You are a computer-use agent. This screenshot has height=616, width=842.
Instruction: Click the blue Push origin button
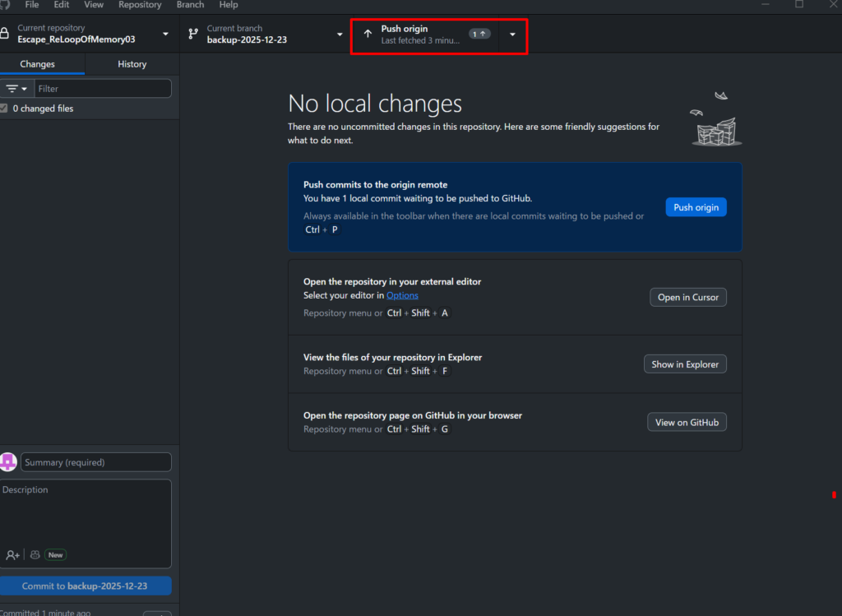pos(696,207)
